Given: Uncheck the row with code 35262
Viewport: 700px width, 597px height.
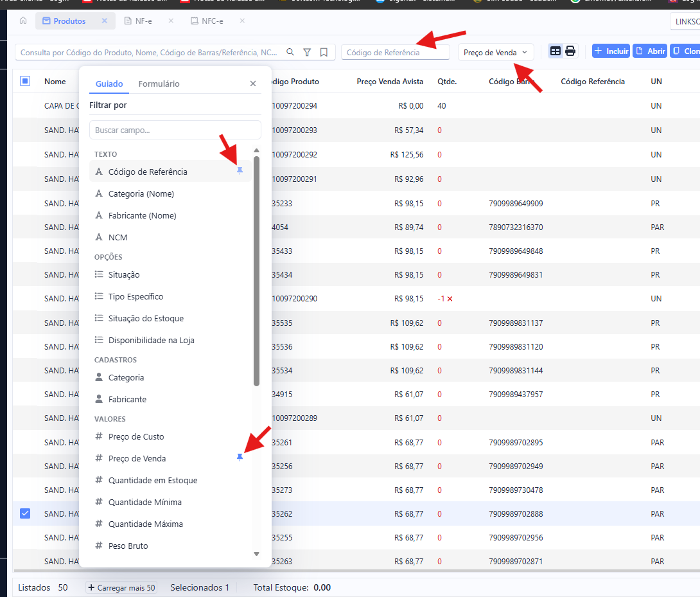Looking at the screenshot, I should (25, 513).
